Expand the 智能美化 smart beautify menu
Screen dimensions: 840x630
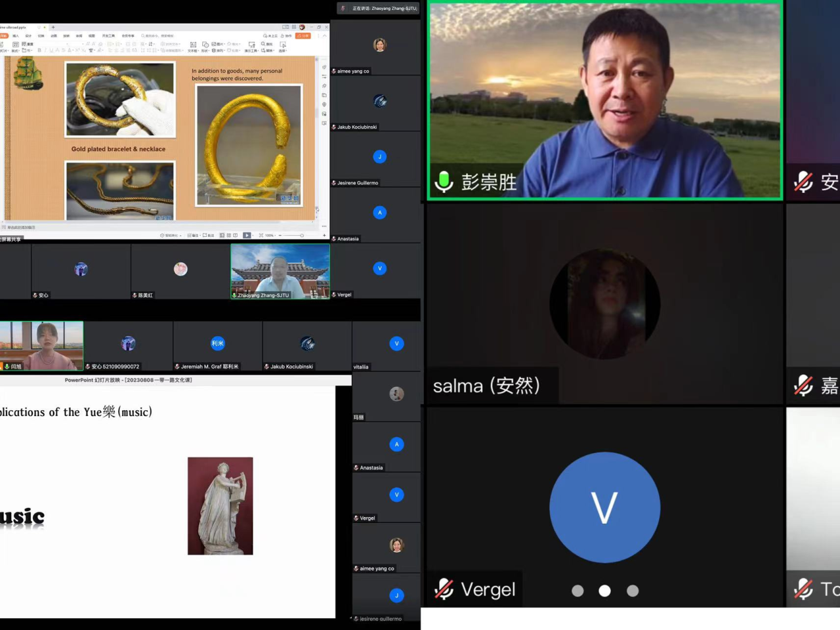171,235
